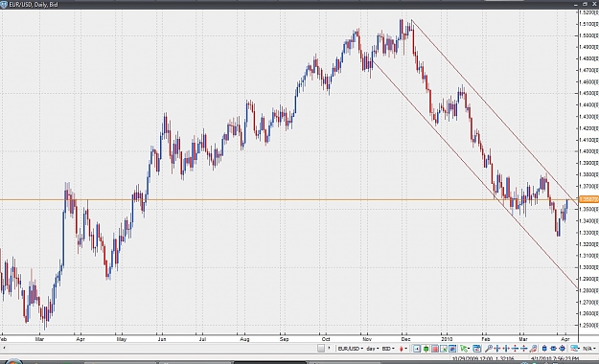599x364 pixels.
Task: Click the orange price label on the price axis
Action: click(x=588, y=199)
